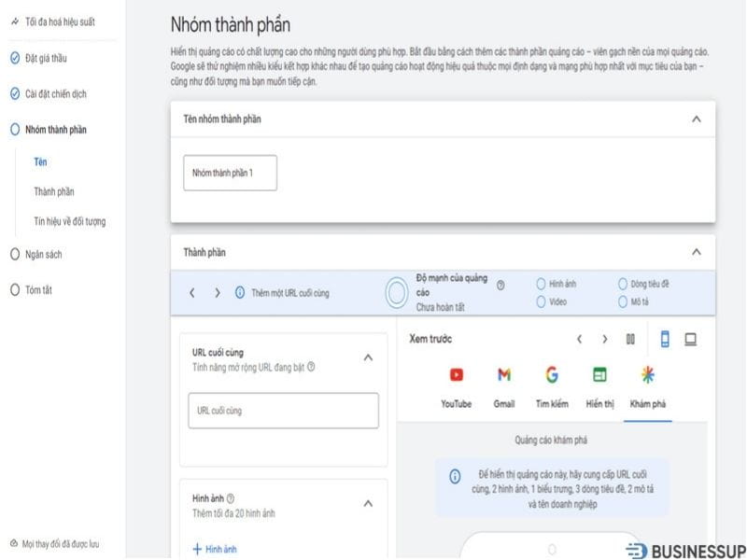747x560 pixels.
Task: Select the Hình ảnh radio button
Action: pos(542,283)
